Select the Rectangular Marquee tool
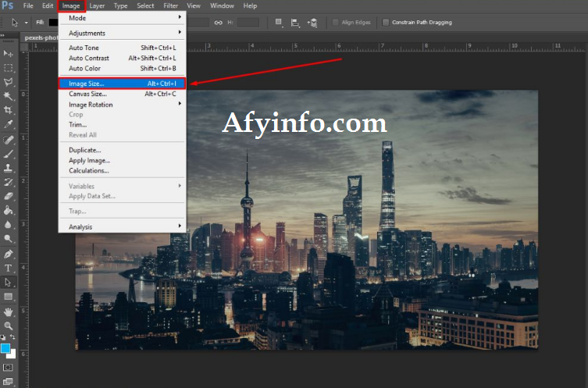The image size is (588, 388). pos(9,68)
